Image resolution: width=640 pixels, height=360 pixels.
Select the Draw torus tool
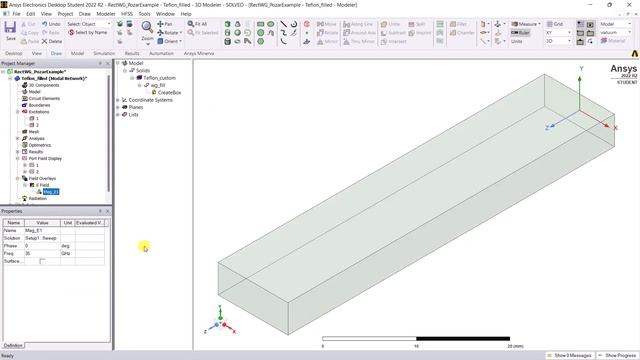coord(238,41)
